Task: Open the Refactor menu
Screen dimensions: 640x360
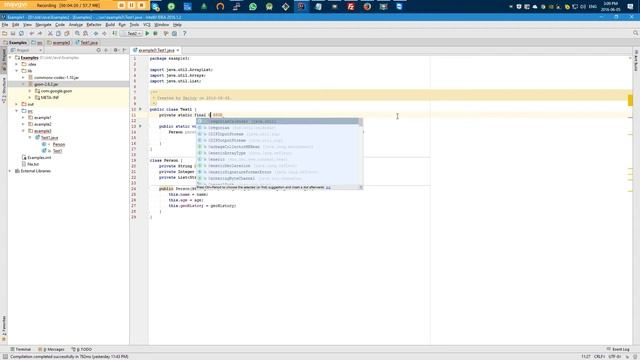Action: [94, 25]
